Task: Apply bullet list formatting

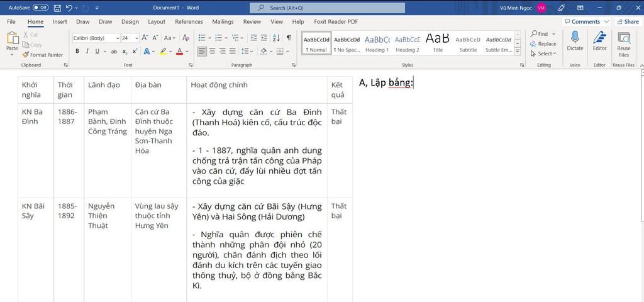Action: (x=202, y=38)
